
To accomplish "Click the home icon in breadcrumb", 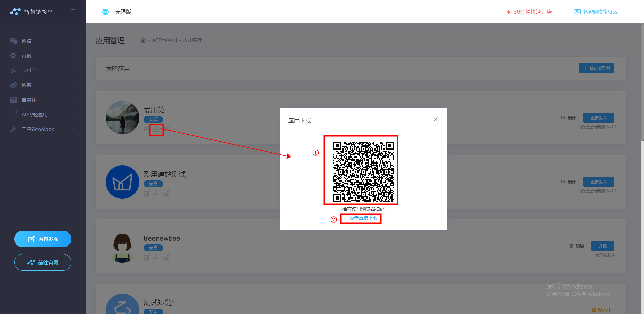I will coord(143,40).
